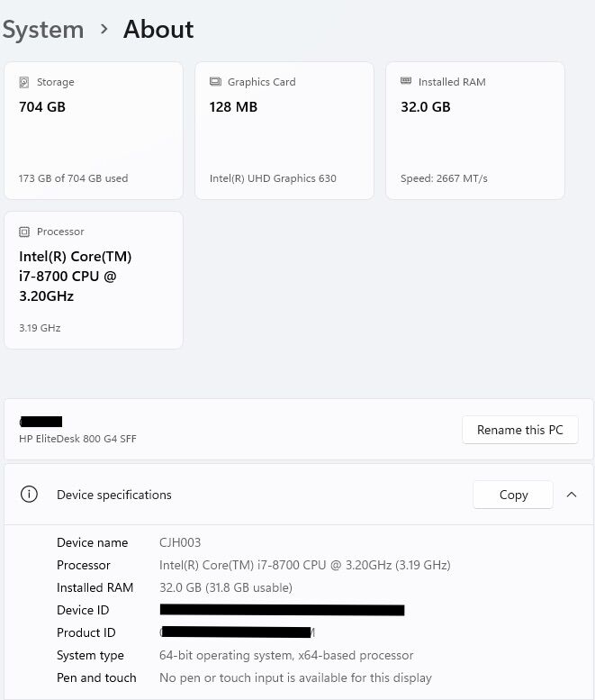Click the Device specifications header label
Screen dimensions: 595x700
coord(113,495)
